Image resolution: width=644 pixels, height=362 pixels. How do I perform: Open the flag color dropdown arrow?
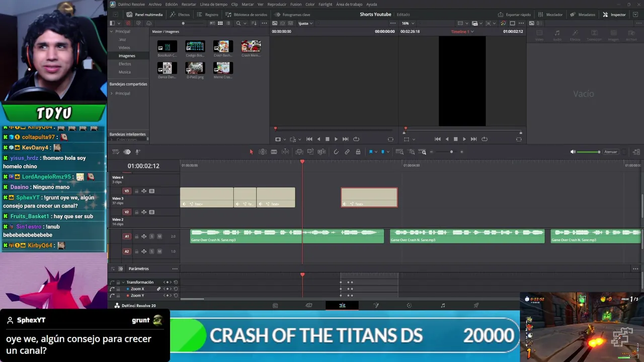375,152
